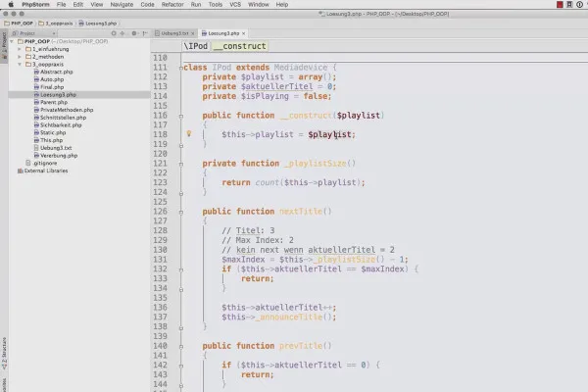The image size is (588, 392).
Task: Click 3_ooppraxis in the breadcrumb bar
Action: (56, 24)
